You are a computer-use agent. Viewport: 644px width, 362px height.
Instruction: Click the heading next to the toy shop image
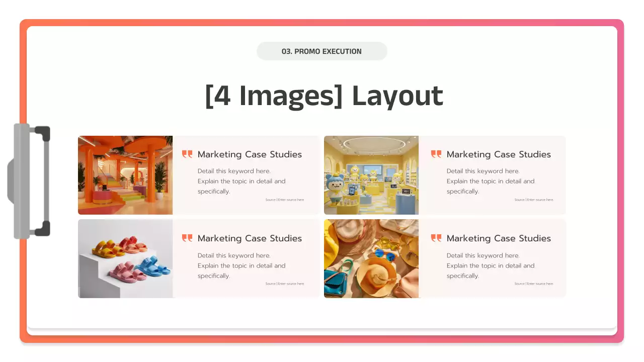(499, 154)
